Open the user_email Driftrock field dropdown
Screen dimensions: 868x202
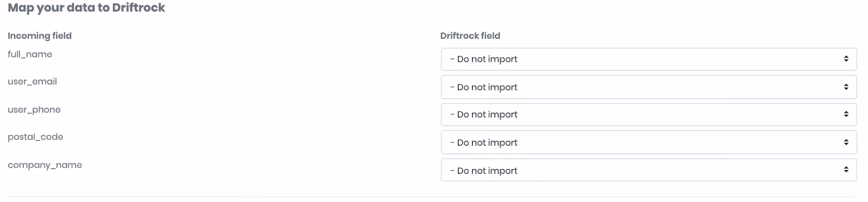point(648,87)
